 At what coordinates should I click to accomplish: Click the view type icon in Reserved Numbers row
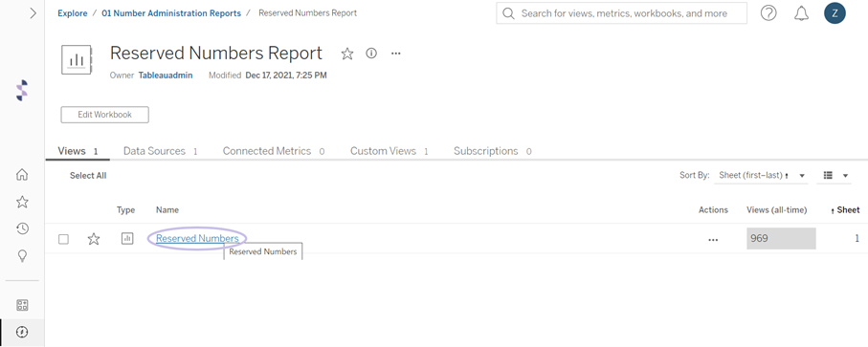(127, 239)
